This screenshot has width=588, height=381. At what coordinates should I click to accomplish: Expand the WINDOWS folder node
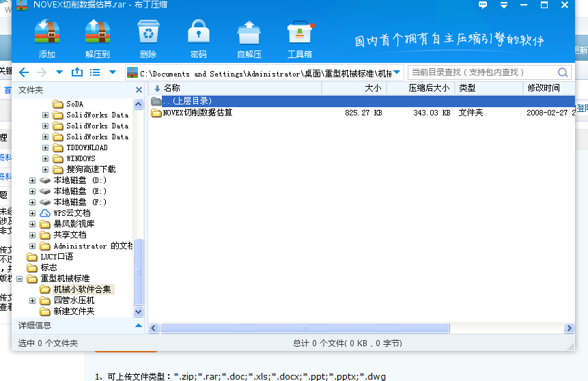coord(45,158)
